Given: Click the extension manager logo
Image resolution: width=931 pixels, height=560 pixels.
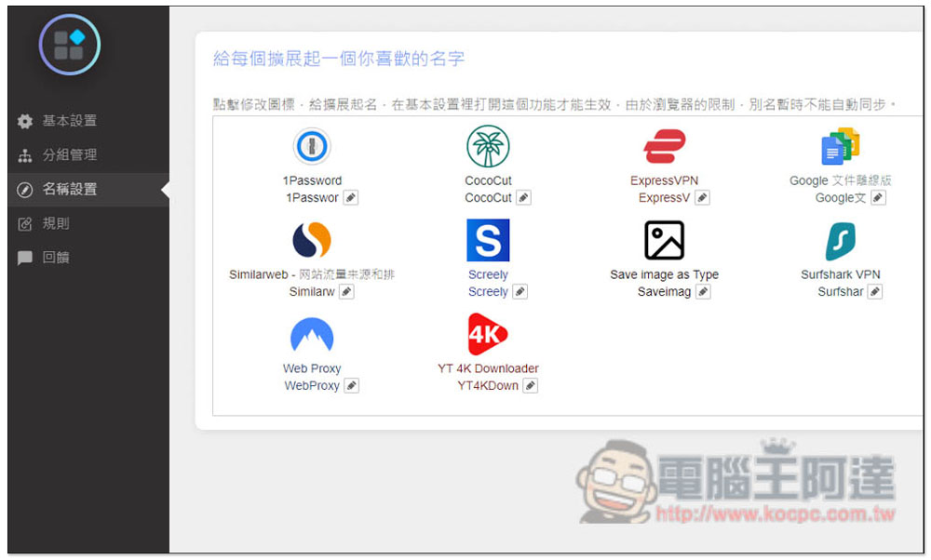Looking at the screenshot, I should pos(70,45).
